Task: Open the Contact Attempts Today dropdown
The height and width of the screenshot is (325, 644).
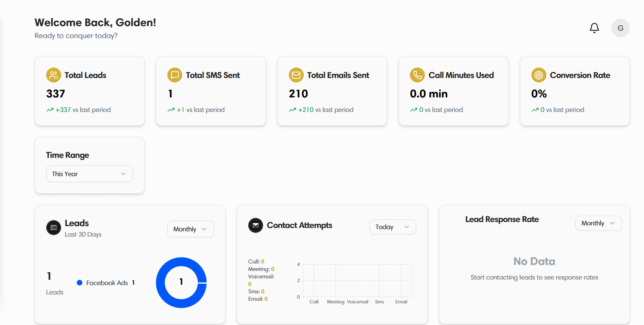Action: pos(393,227)
